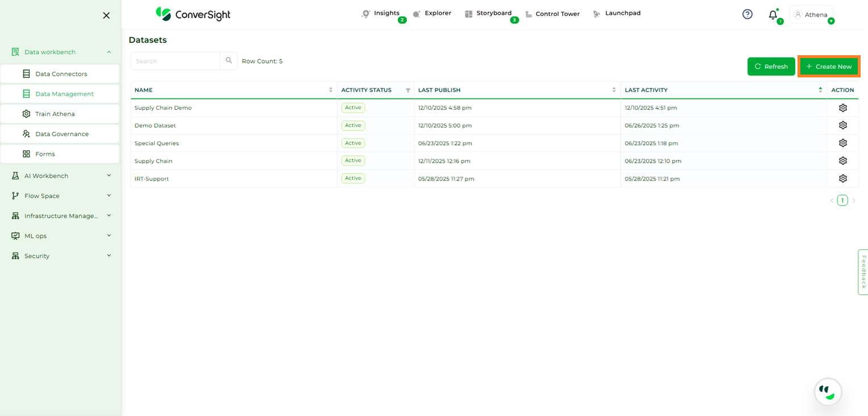Filter the Activity Status column

pyautogui.click(x=408, y=90)
